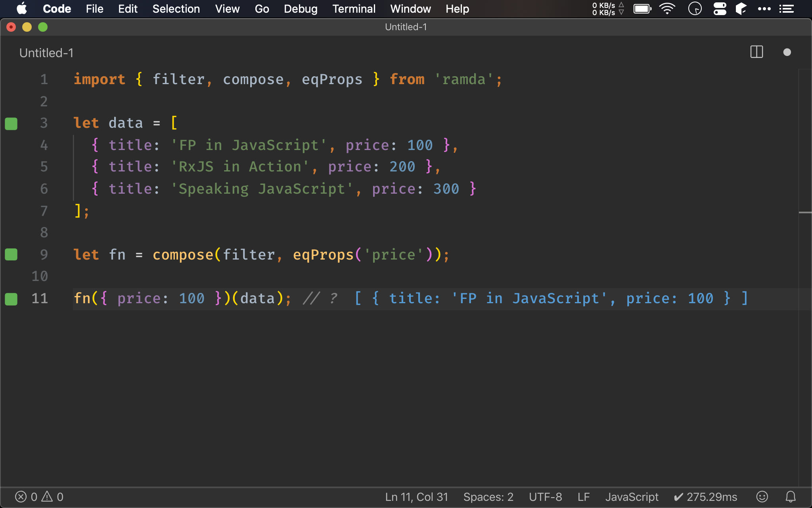This screenshot has height=508, width=812.
Task: Click the split editor icon
Action: point(756,52)
